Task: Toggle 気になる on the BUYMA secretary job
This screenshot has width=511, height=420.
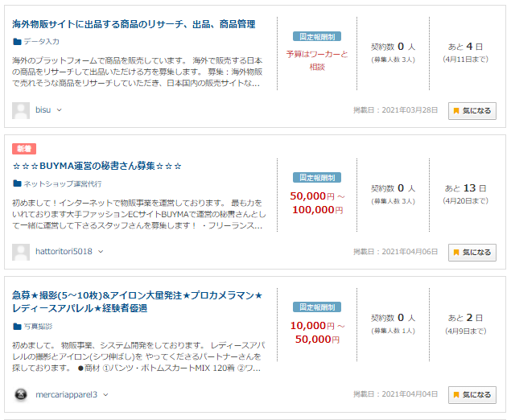Action: click(x=472, y=253)
